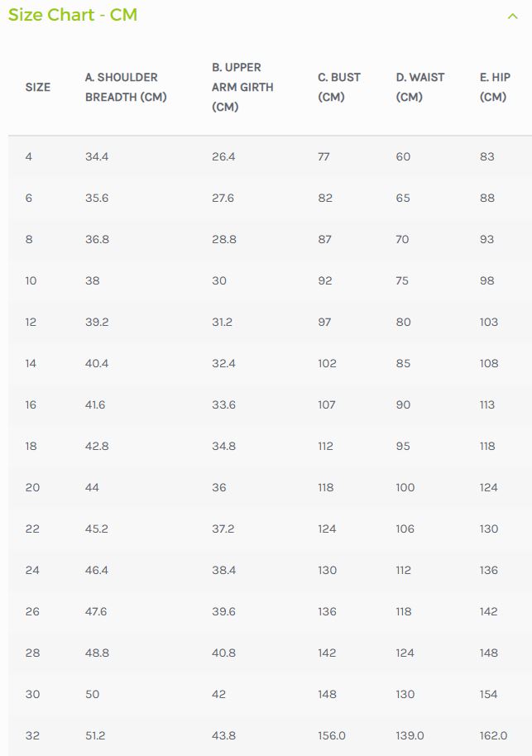Select the E. Hip column header
This screenshot has width=532, height=756.
(495, 87)
